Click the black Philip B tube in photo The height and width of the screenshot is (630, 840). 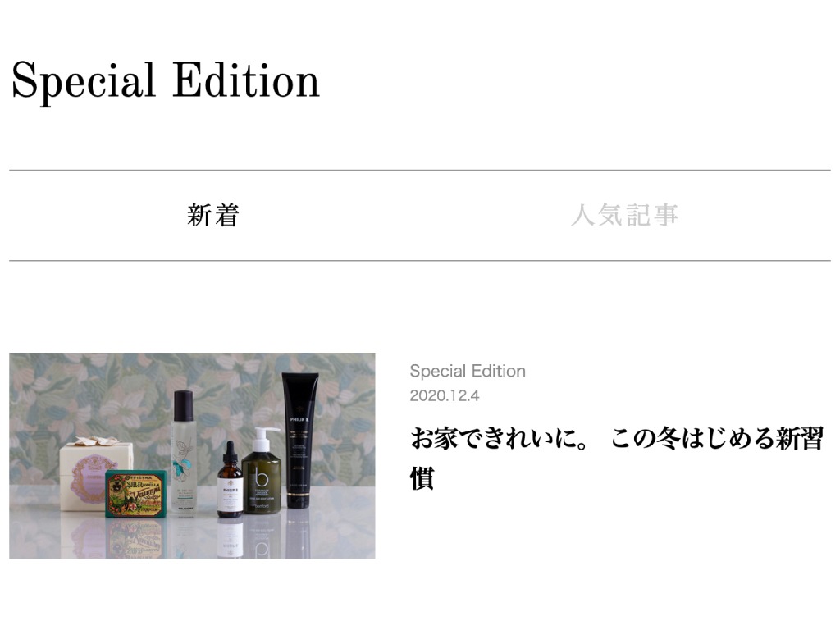pos(299,440)
